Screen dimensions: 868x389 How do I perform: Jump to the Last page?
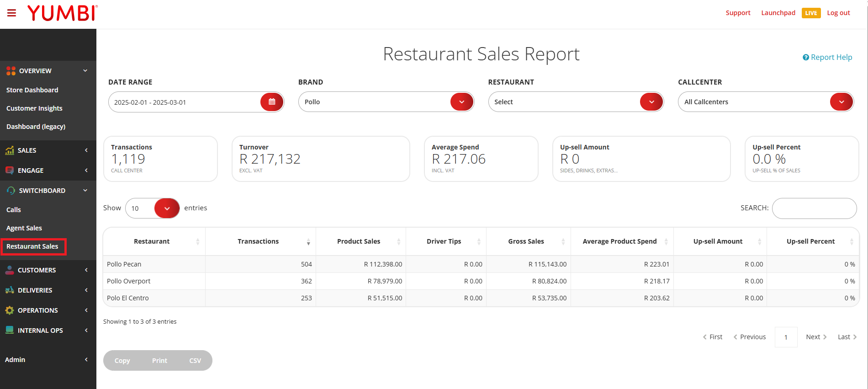click(847, 337)
